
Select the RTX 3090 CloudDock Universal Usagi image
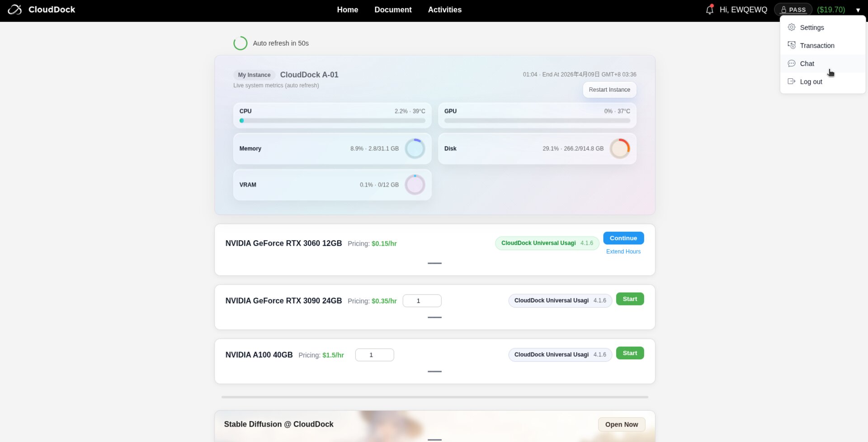click(x=560, y=300)
